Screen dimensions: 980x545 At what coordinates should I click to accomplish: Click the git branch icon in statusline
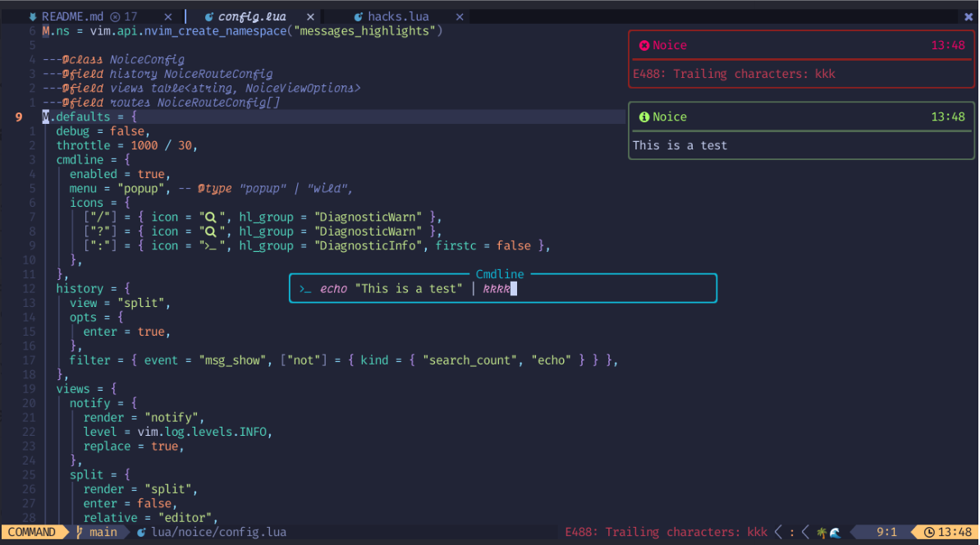(80, 532)
